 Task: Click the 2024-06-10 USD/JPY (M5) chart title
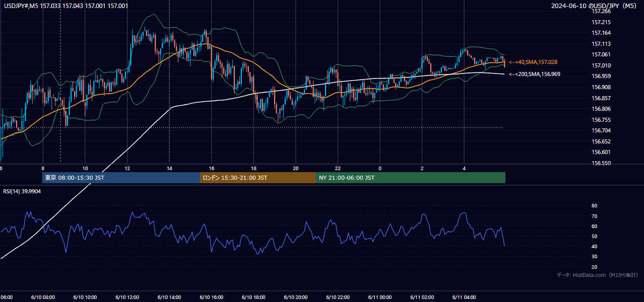595,6
